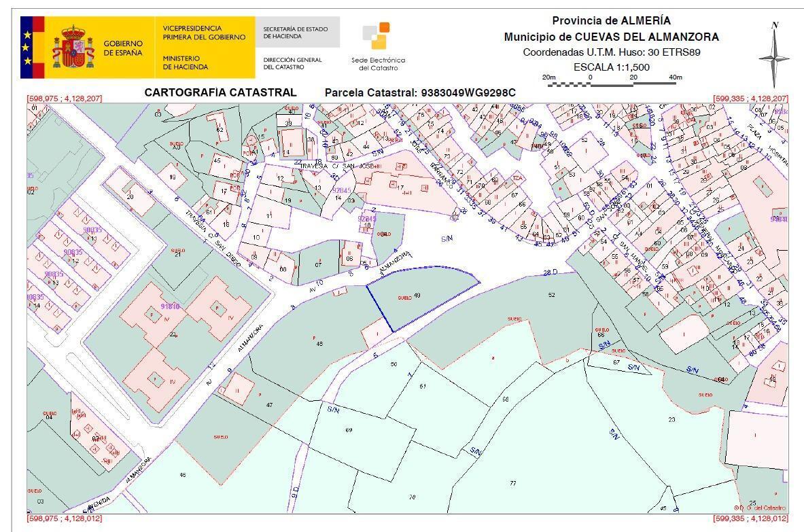Screen dimensions: 804x532
Task: Click the Provincia de ALMERÍA heading
Action: tap(611, 20)
